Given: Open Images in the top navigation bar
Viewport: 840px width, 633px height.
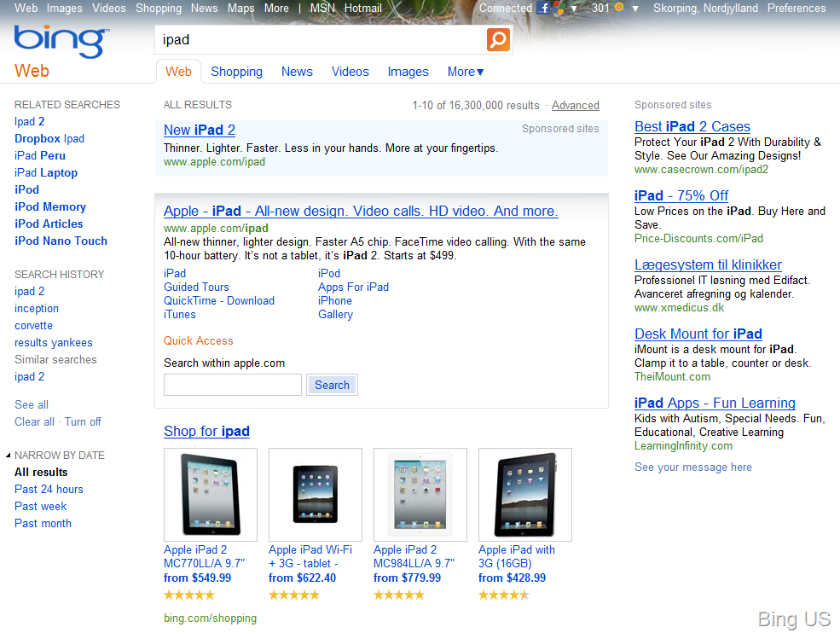Looking at the screenshot, I should 64,8.
